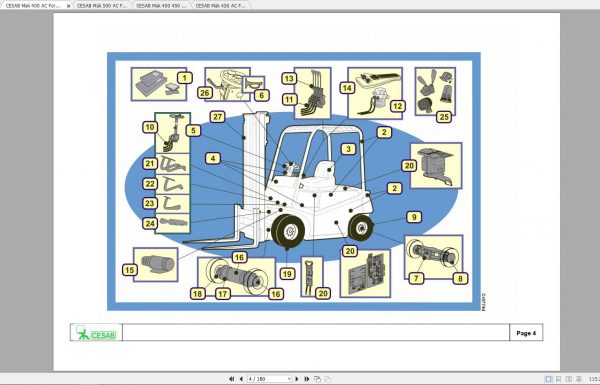Viewport: 600px width, 385px height.
Task: Click the steering axle thumbnail above 7 and 8
Action: [x=434, y=256]
